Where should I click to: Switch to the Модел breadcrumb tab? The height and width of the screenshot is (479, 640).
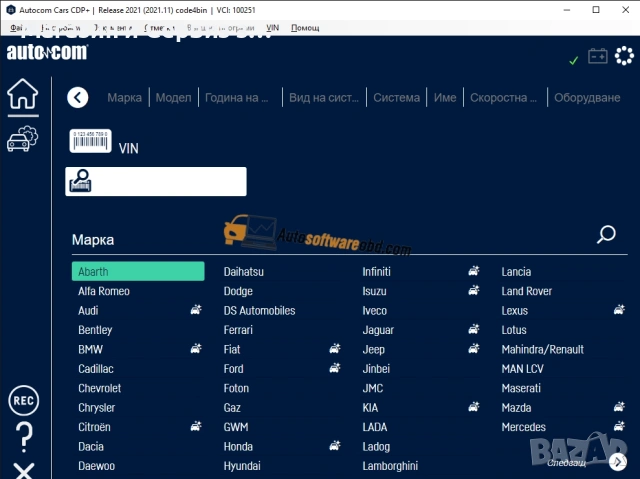pos(173,97)
